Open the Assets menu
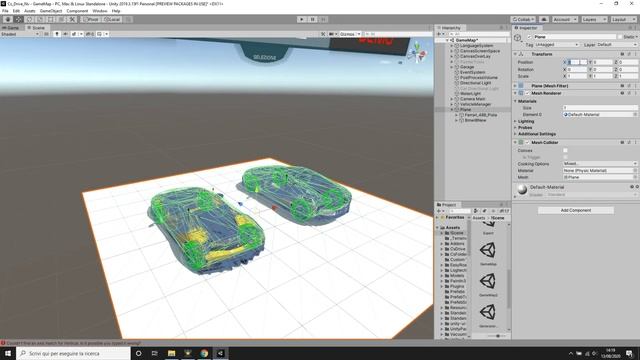Viewport: 640px width, 360px height. tap(29, 11)
